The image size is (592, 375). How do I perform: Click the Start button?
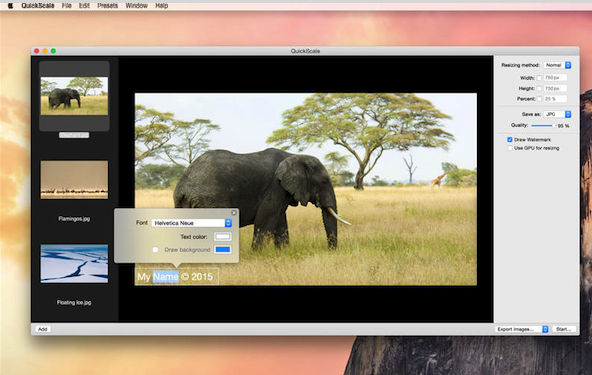point(564,329)
